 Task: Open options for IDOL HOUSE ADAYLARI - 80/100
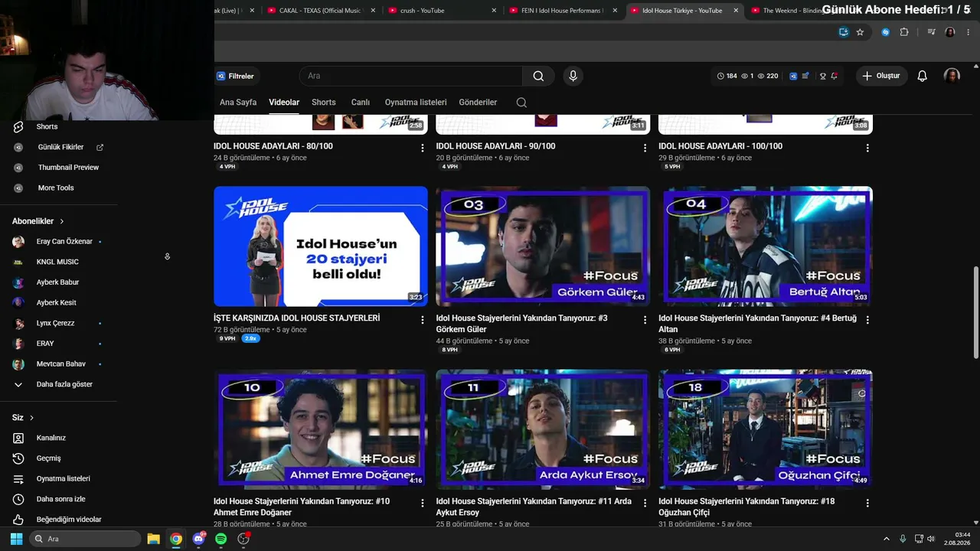423,148
